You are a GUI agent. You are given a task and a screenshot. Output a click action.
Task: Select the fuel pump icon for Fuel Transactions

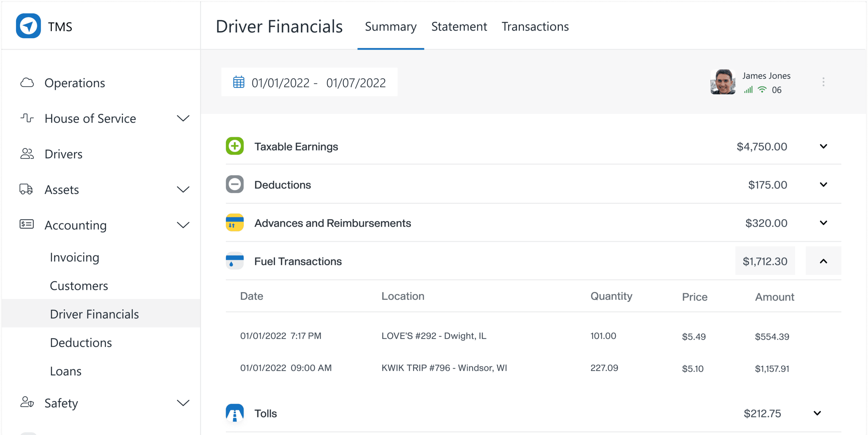[x=234, y=261]
